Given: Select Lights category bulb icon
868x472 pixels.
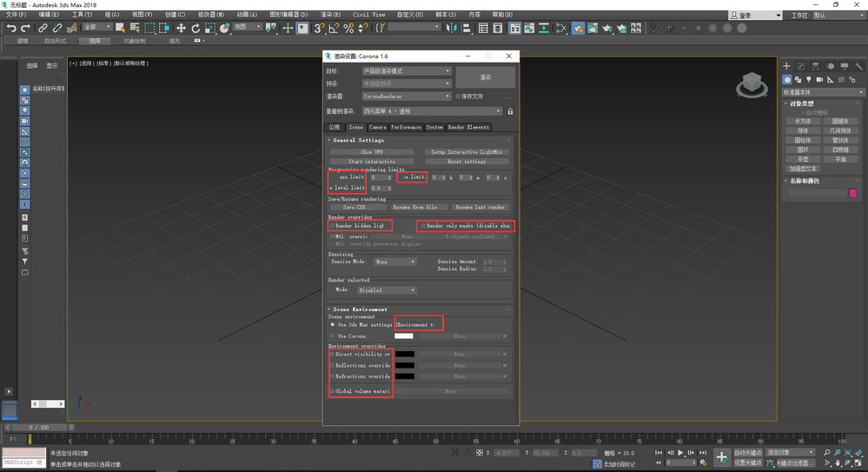Looking at the screenshot, I should tap(809, 80).
